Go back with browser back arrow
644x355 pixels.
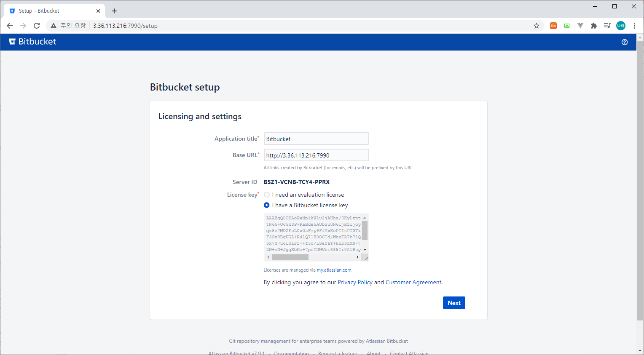(10, 26)
